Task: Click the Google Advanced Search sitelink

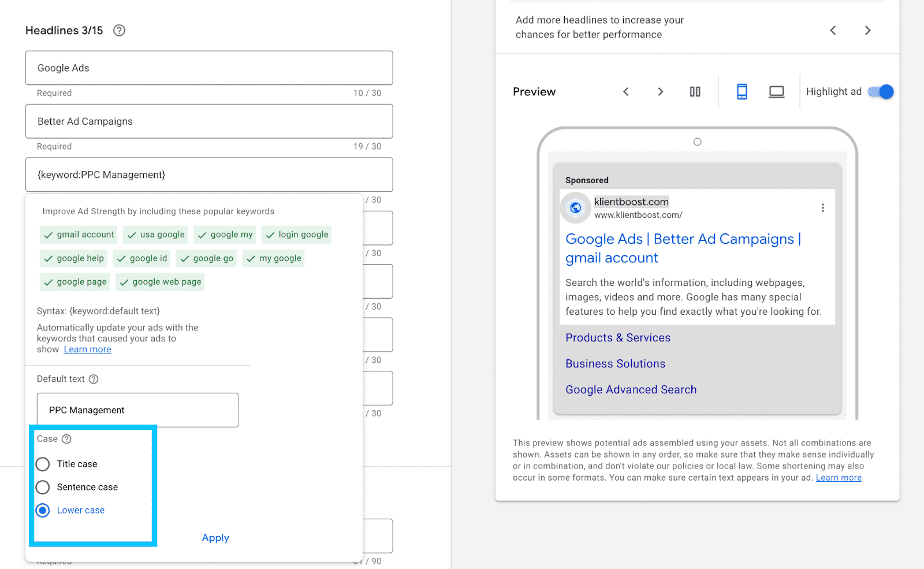Action: point(631,390)
